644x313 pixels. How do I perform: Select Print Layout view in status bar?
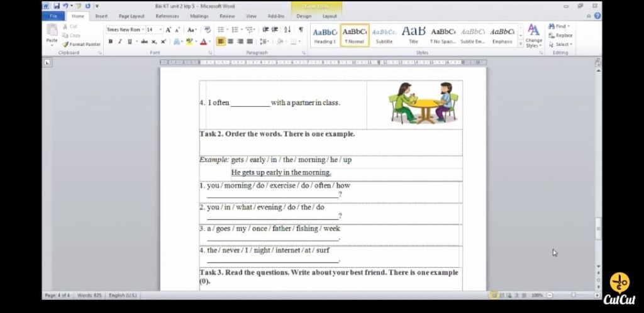pyautogui.click(x=494, y=295)
